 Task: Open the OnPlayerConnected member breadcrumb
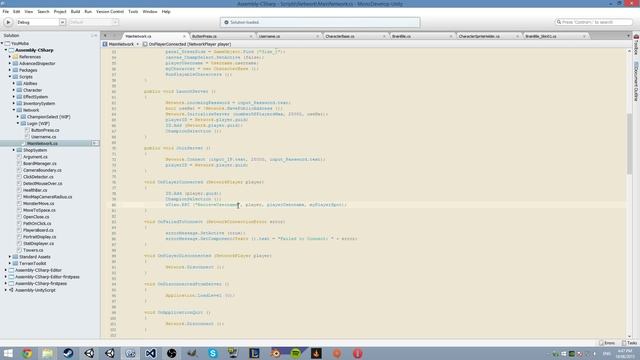(187, 44)
